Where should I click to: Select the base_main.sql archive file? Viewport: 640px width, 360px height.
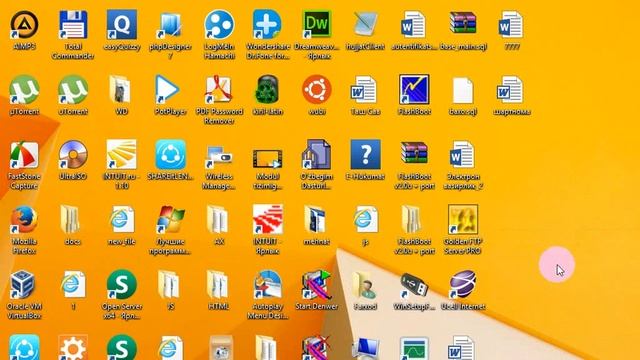click(x=463, y=24)
